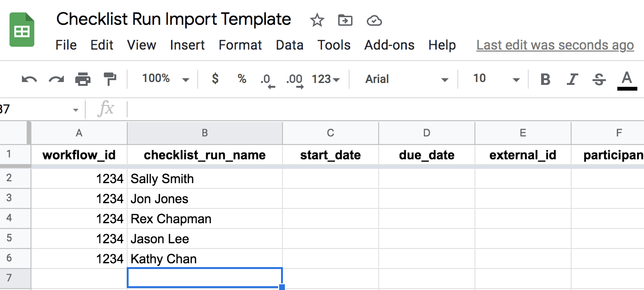Viewport: 644px width, 290px height.
Task: Click the move to folder icon
Action: (x=345, y=21)
